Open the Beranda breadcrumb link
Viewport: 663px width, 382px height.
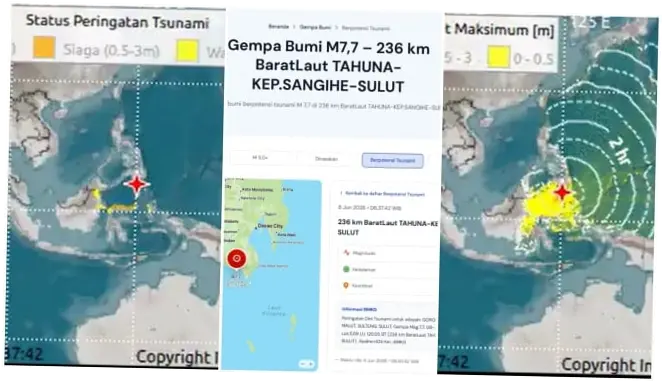[x=279, y=27]
